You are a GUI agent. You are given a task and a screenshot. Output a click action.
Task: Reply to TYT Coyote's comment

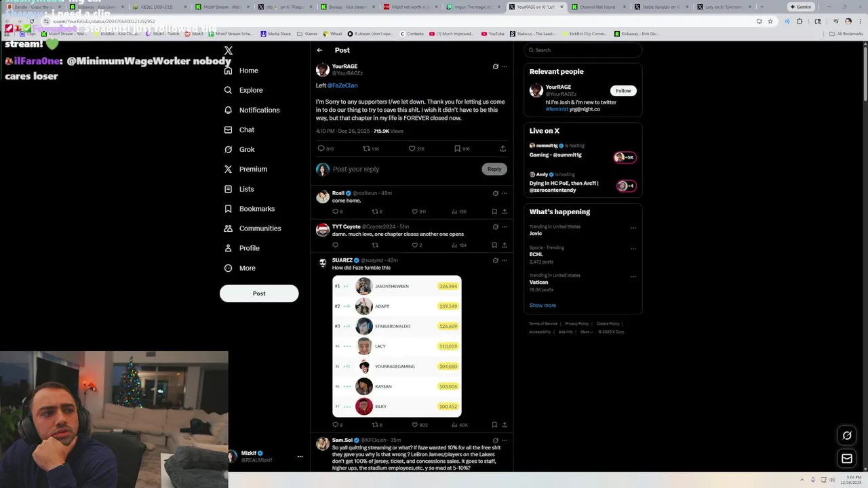point(335,245)
